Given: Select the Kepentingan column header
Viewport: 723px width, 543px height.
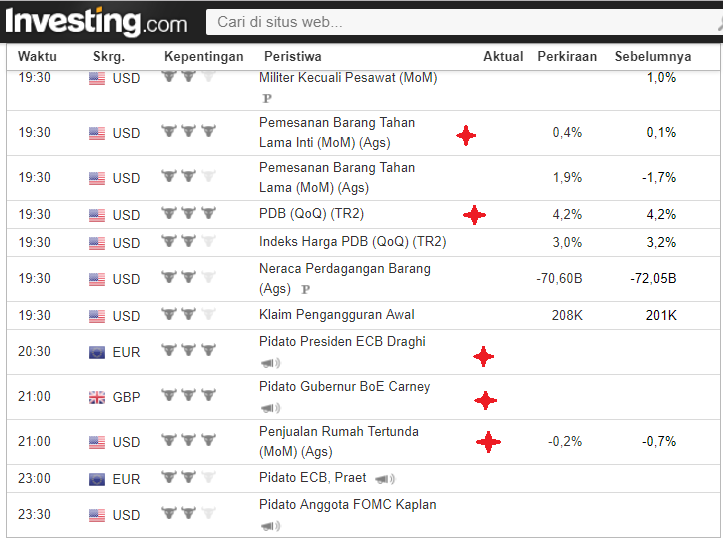Looking at the screenshot, I should click(203, 56).
